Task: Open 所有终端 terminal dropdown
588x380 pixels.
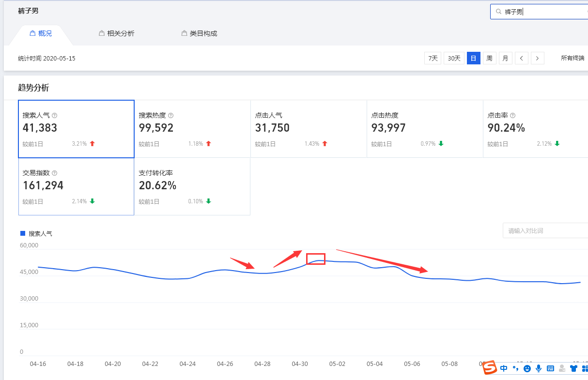Action: click(x=573, y=58)
